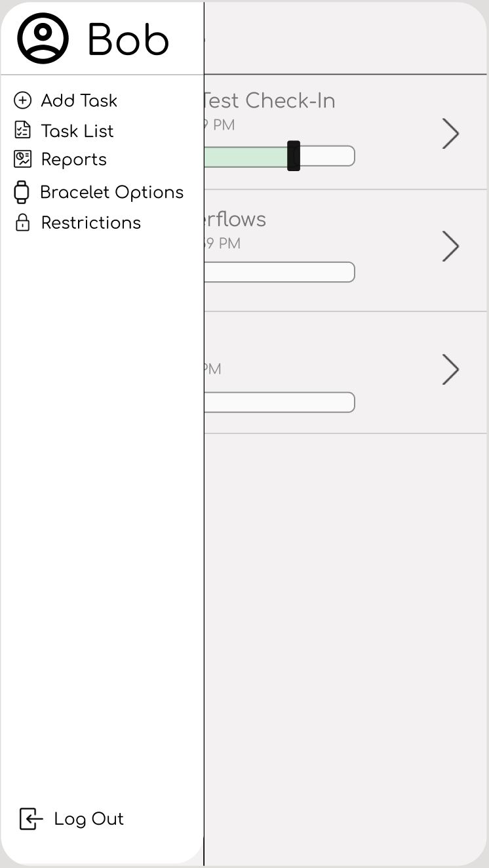The height and width of the screenshot is (868, 489).
Task: Click the second task's empty progress bar
Action: (279, 272)
